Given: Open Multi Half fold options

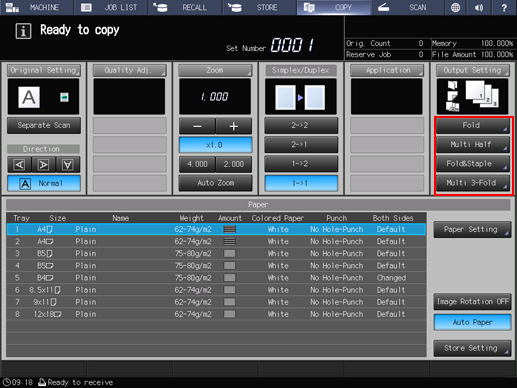Looking at the screenshot, I should [473, 145].
